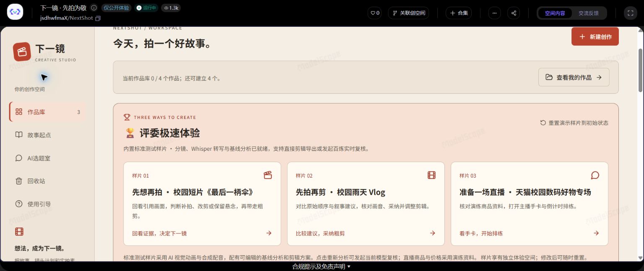Open the three-dots more options menu
The image size is (644, 271).
[x=494, y=13]
